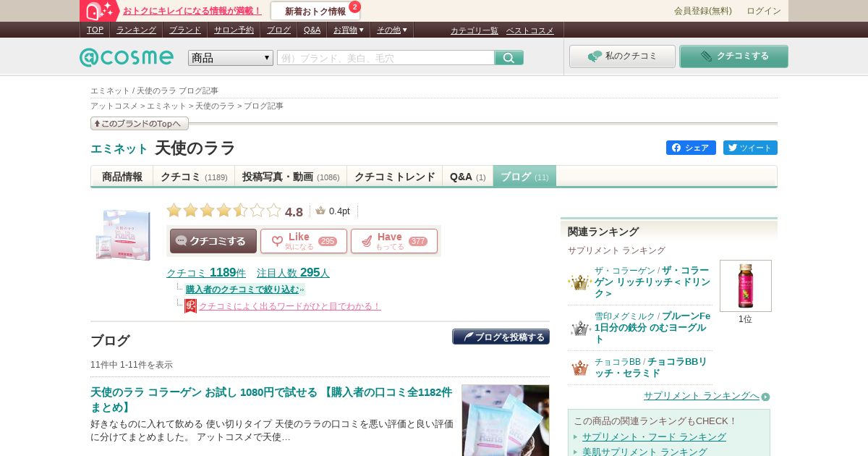Click the green クチコミする header button
The width and height of the screenshot is (868, 456).
point(733,56)
